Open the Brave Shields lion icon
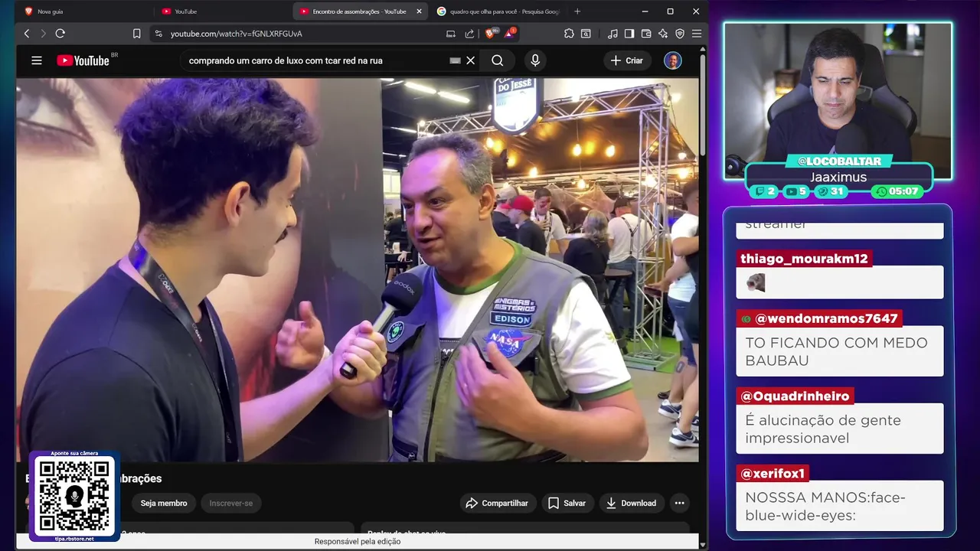The height and width of the screenshot is (551, 980). [x=491, y=34]
